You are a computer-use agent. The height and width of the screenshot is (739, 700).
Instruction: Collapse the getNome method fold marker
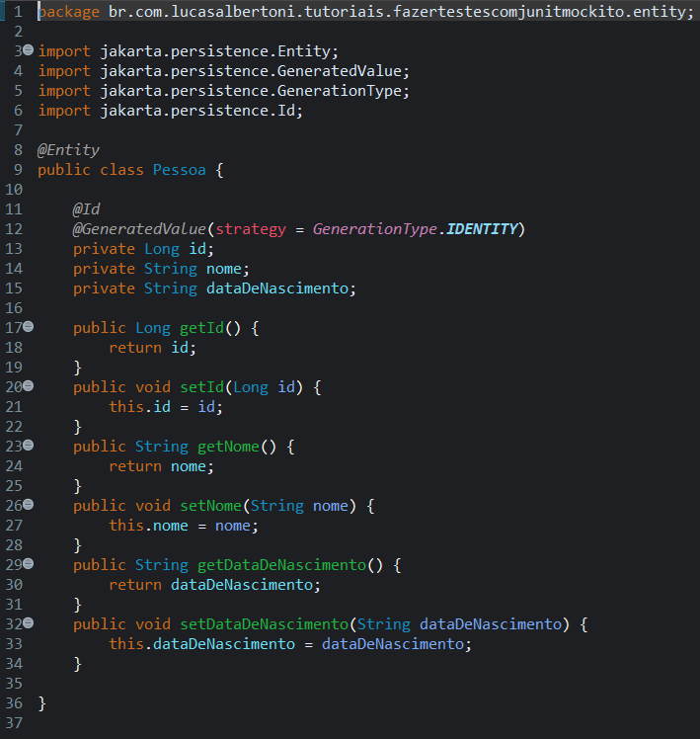pos(28,446)
